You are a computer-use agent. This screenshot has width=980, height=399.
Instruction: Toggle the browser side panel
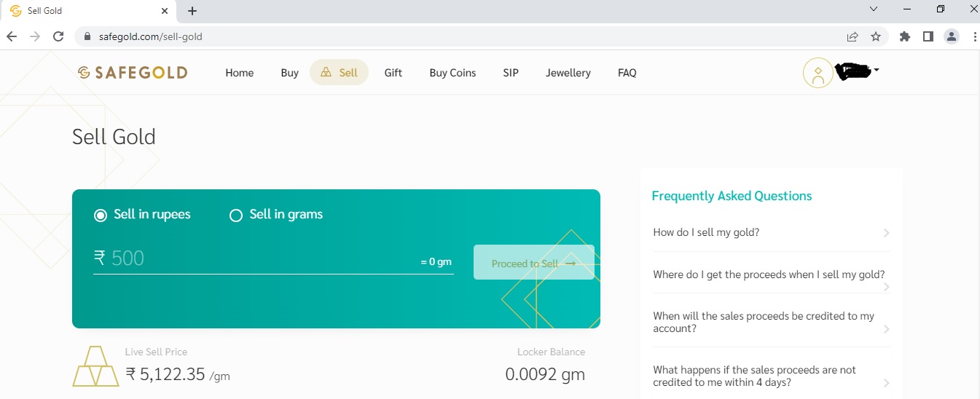pyautogui.click(x=928, y=36)
